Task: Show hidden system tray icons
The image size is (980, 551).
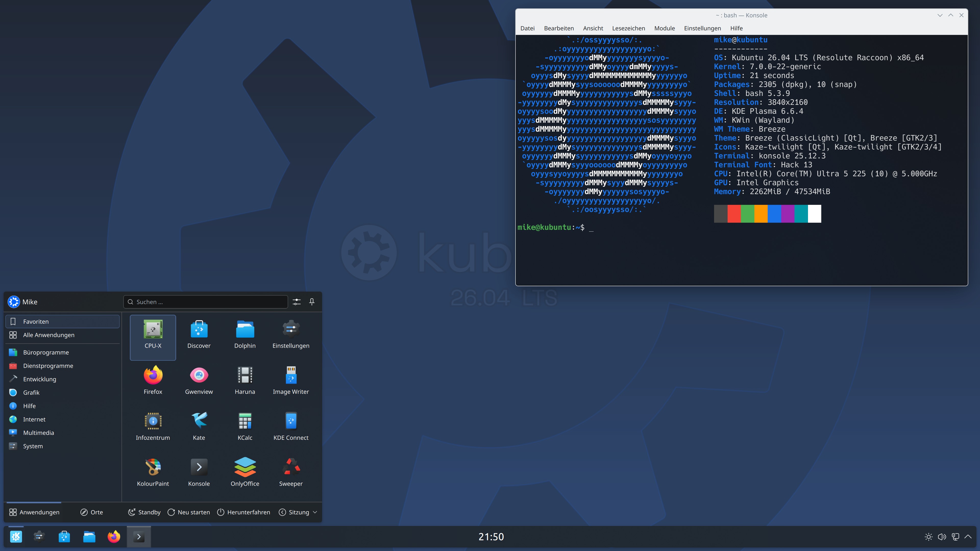Action: 968,537
